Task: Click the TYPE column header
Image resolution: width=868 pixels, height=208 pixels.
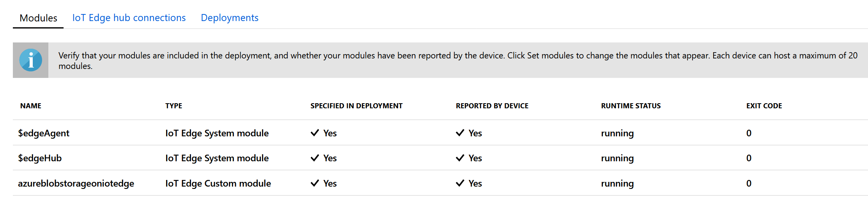Action: tap(174, 106)
